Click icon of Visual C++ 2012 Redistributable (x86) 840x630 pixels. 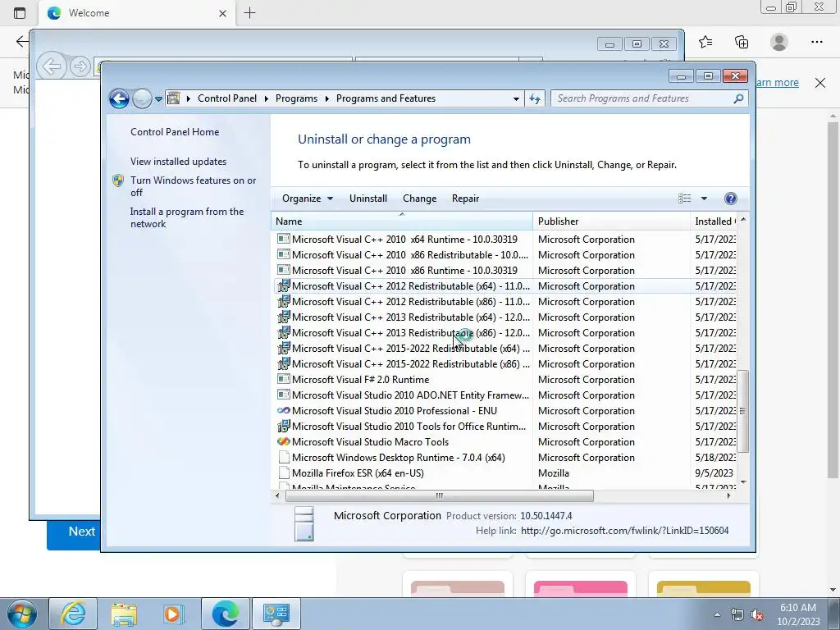coord(283,302)
